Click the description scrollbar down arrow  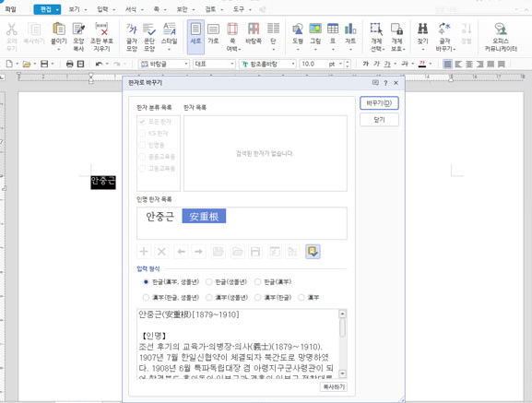342,373
